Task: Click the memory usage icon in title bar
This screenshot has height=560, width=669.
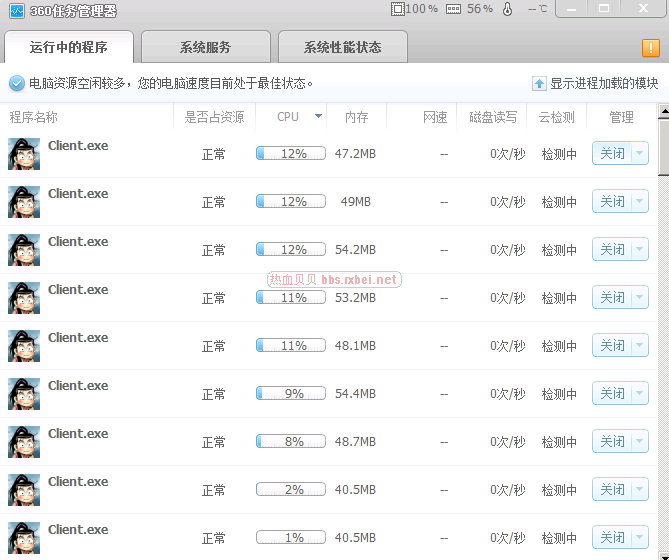Action: tap(453, 9)
